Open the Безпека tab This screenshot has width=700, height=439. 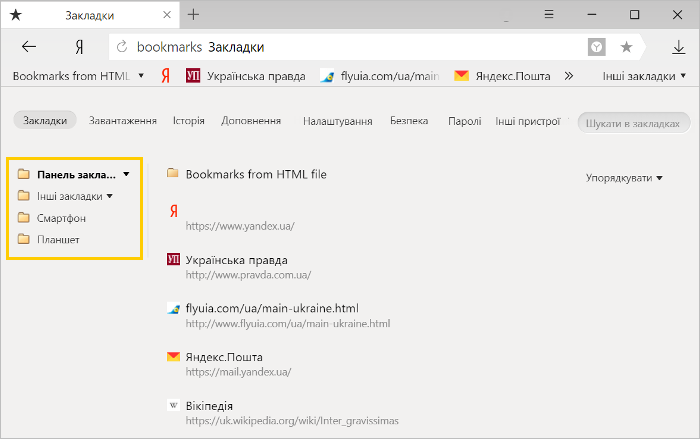pyautogui.click(x=409, y=121)
